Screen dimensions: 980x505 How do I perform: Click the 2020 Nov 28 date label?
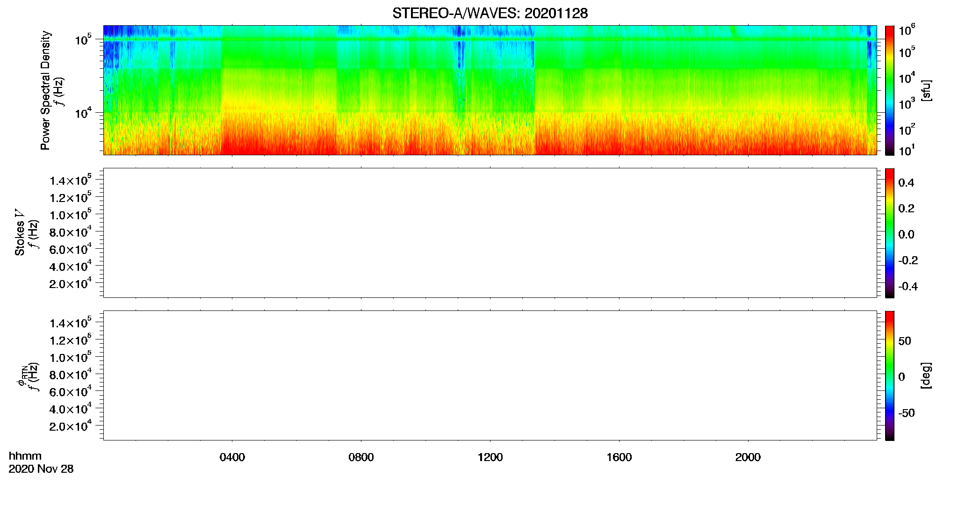click(x=41, y=469)
